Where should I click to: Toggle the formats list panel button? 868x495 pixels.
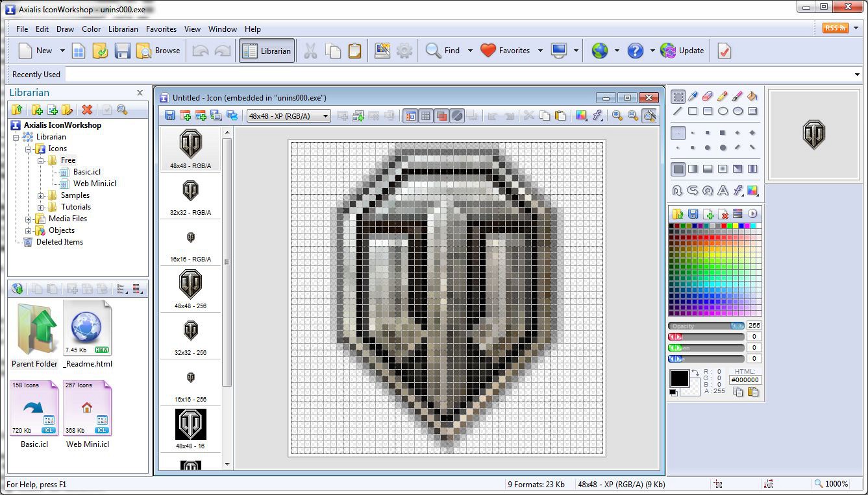tap(410, 115)
